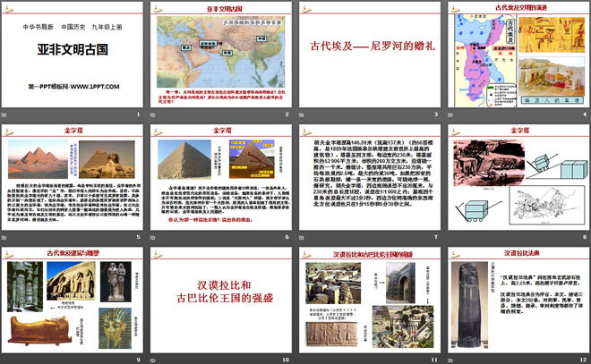Select slide 10 thumbnail 汉谟拉比和古巴比伦王国的强盛
Screen dimensions: 591x364
point(221,300)
